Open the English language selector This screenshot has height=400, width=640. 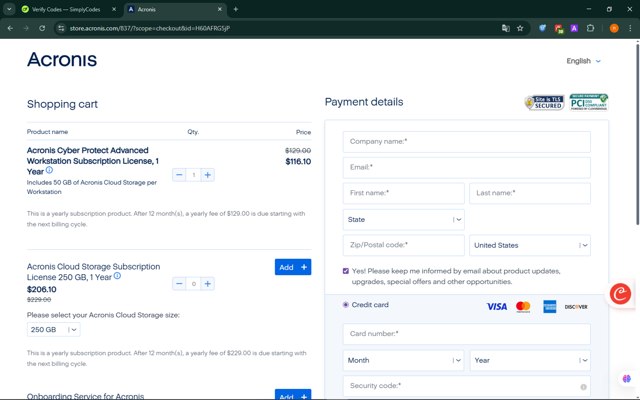[583, 61]
